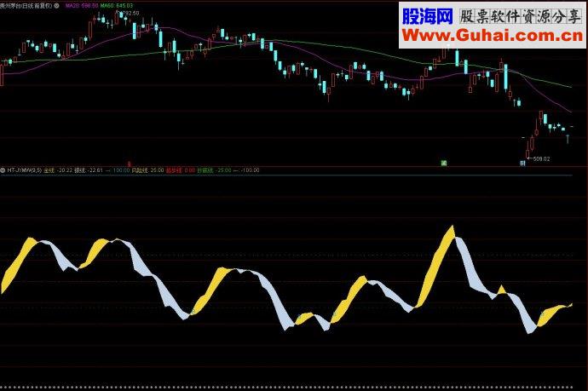Open the settings icon beside the stock title

[x=56, y=6]
